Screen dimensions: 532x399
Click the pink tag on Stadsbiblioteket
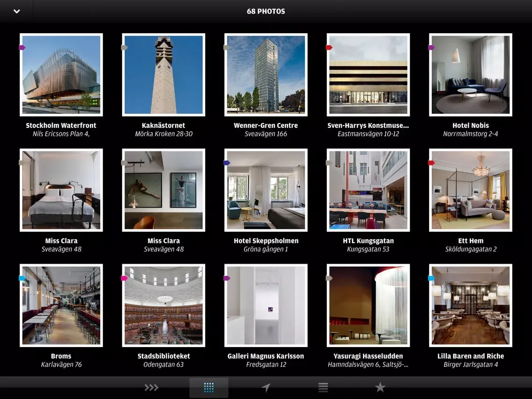coord(125,278)
